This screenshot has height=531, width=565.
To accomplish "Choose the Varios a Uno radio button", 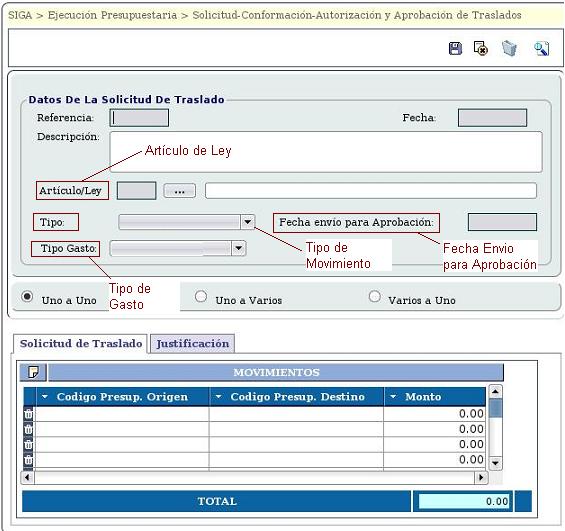I will pyautogui.click(x=374, y=296).
